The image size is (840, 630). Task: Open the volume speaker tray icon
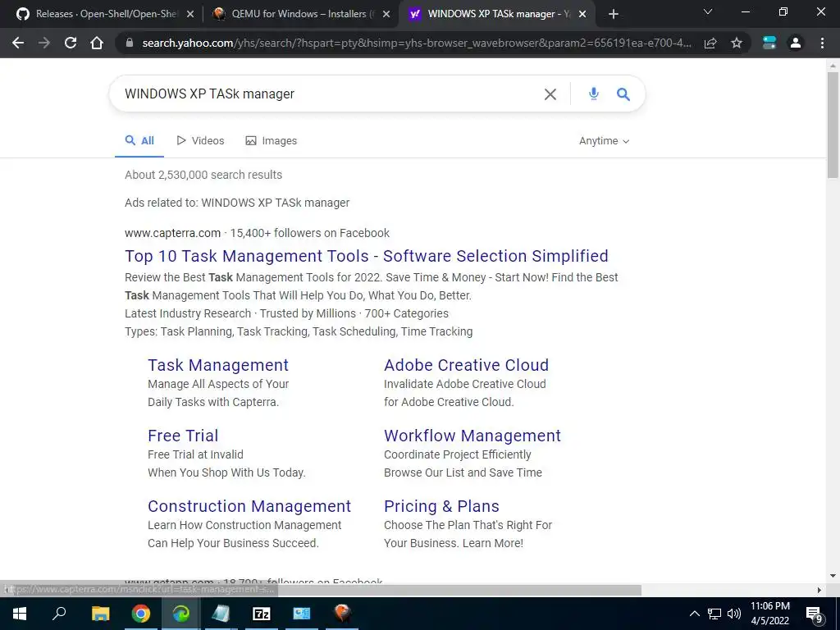(734, 614)
